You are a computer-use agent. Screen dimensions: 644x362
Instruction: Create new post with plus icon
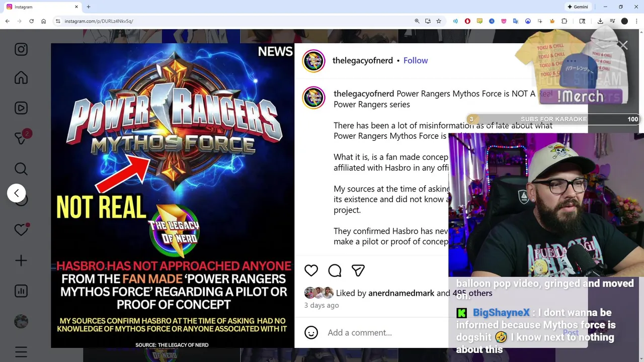[x=21, y=260]
